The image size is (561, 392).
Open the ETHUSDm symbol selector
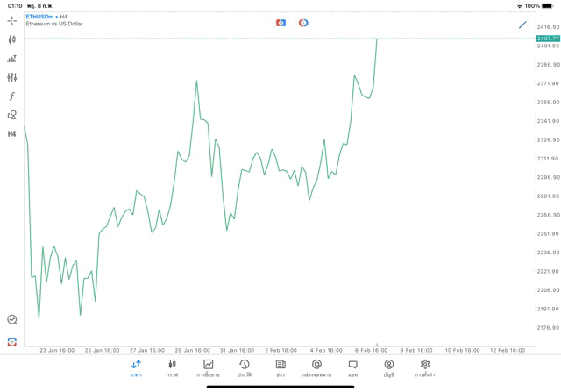pyautogui.click(x=39, y=17)
